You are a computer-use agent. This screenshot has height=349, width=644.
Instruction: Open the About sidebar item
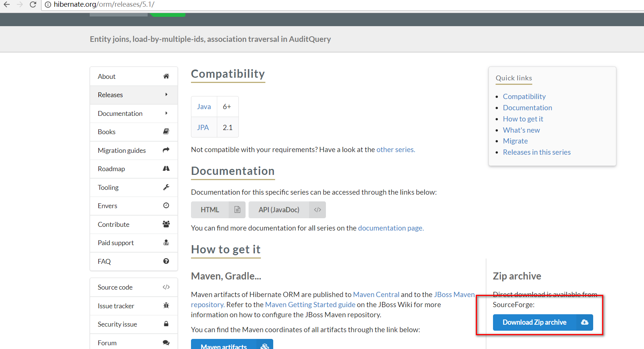[134, 76]
